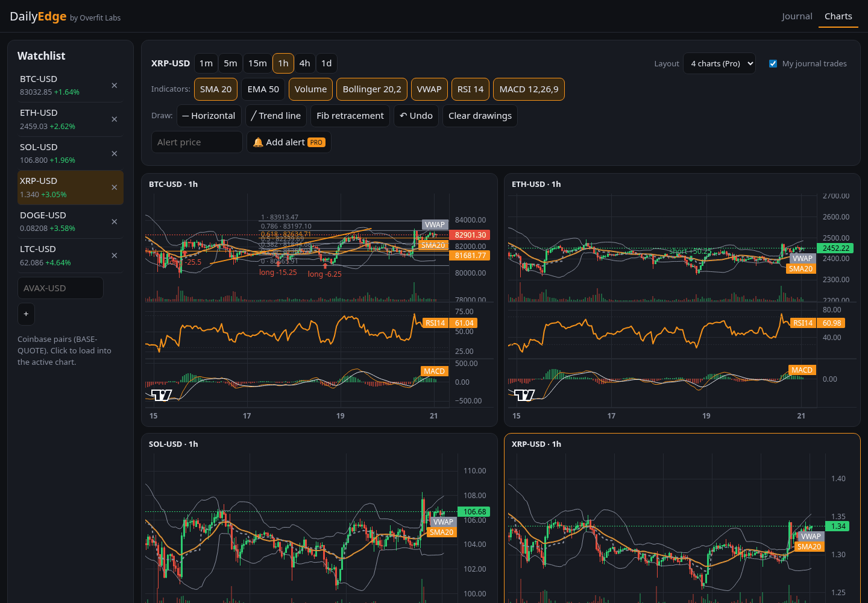The height and width of the screenshot is (603, 868).
Task: Add alert with the bell button
Action: 289,142
